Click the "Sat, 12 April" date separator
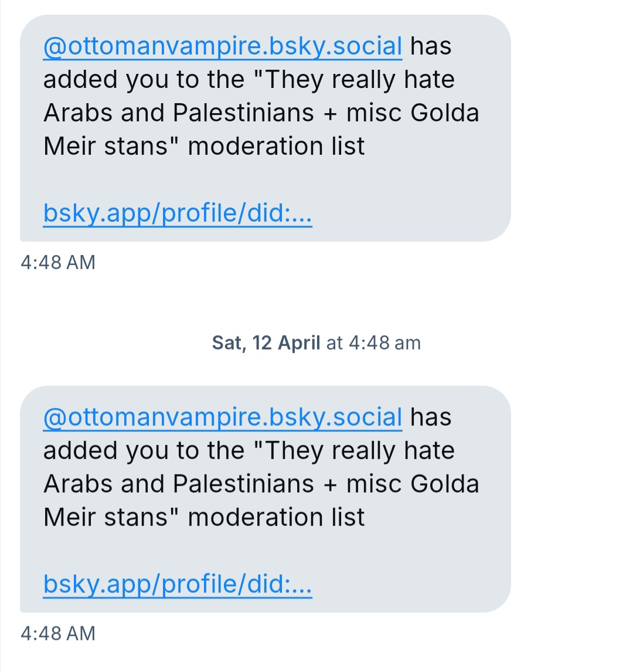633x672 pixels. 266,342
